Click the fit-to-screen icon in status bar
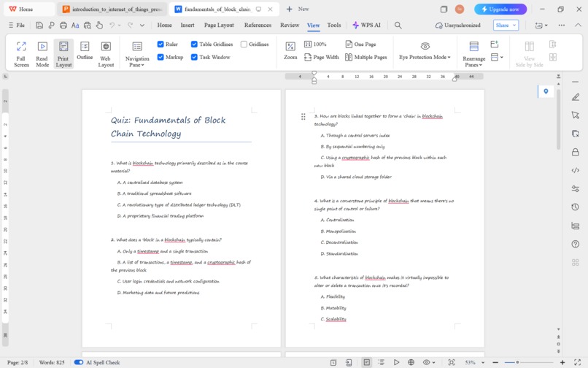Image resolution: width=588 pixels, height=368 pixels. pyautogui.click(x=452, y=362)
